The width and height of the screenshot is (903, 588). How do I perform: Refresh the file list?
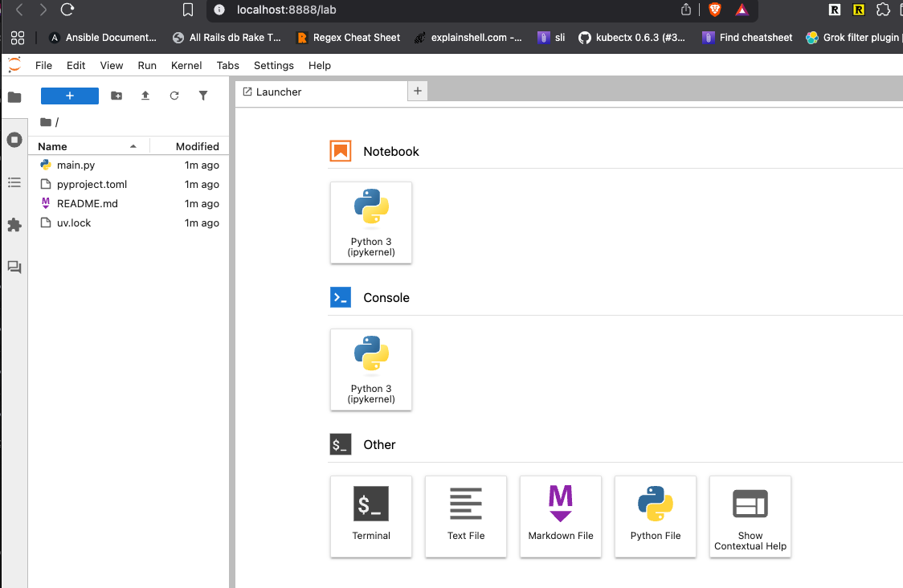coord(174,95)
